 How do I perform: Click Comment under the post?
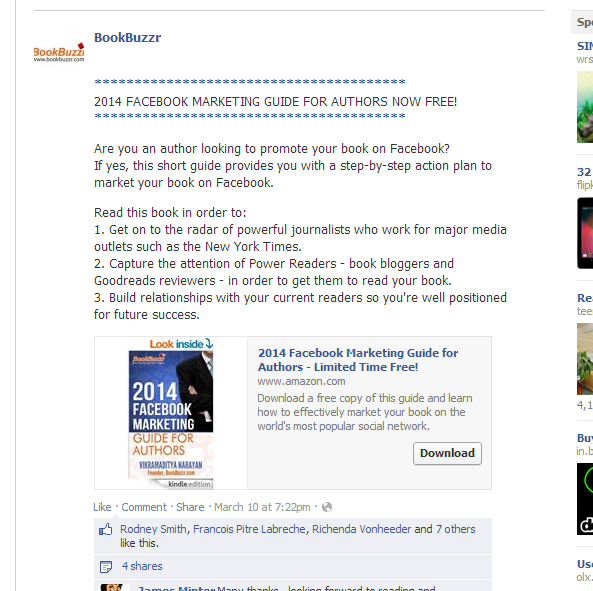[x=144, y=507]
